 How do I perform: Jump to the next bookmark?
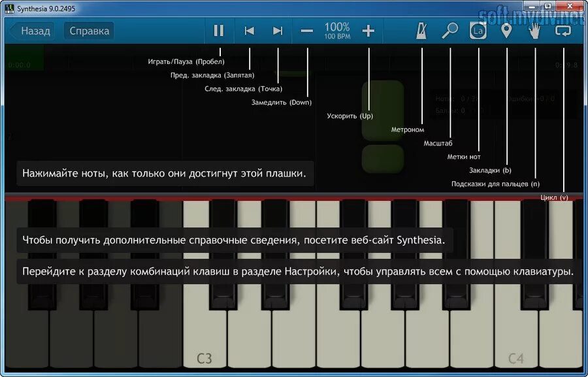(x=278, y=31)
